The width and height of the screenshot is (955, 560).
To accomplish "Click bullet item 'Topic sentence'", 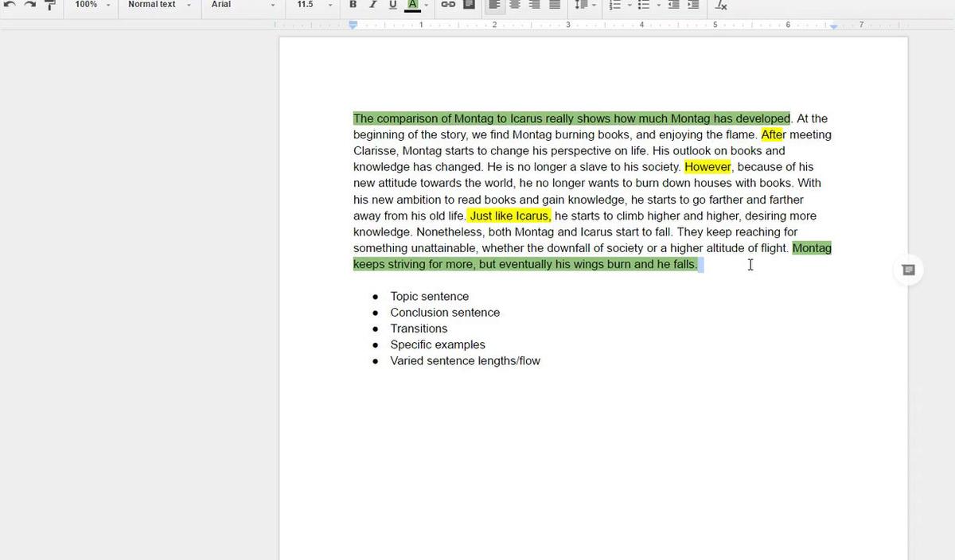I will click(x=430, y=296).
